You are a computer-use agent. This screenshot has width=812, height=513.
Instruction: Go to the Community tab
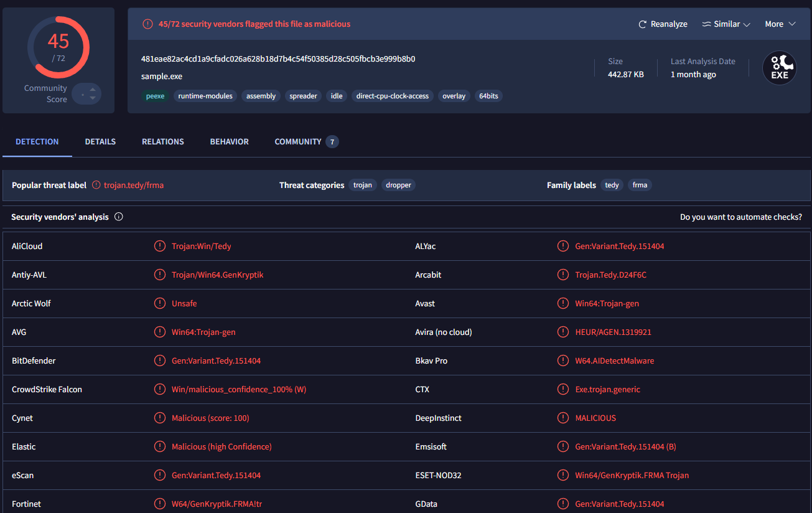298,141
